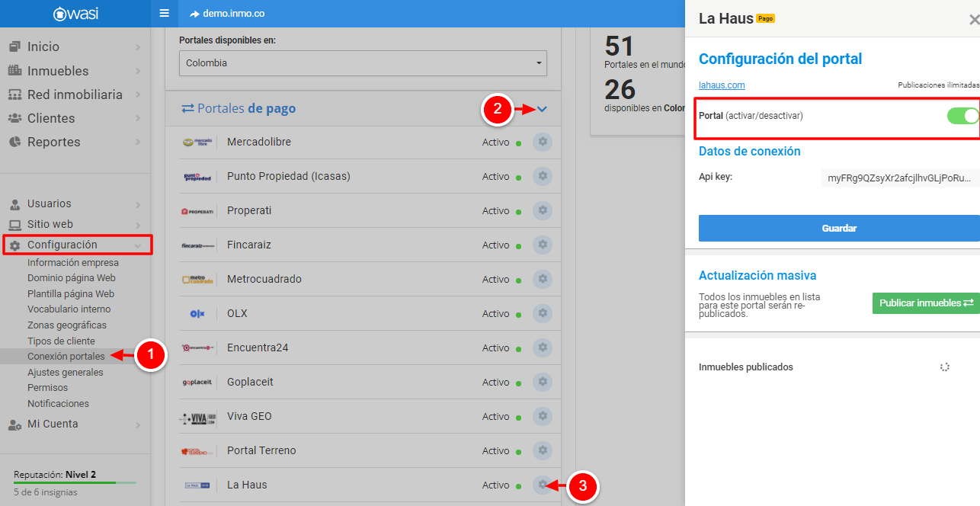Open La Haus portal settings gear

point(542,485)
